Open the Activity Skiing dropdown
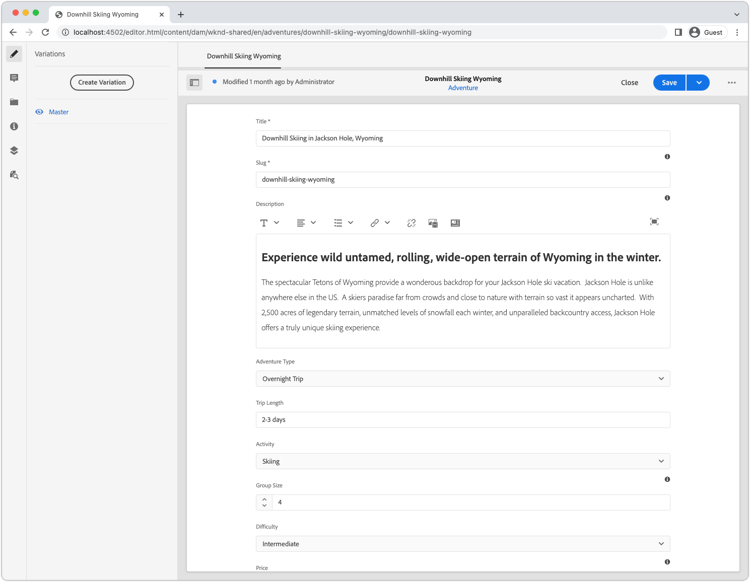The height and width of the screenshot is (582, 750). [463, 461]
